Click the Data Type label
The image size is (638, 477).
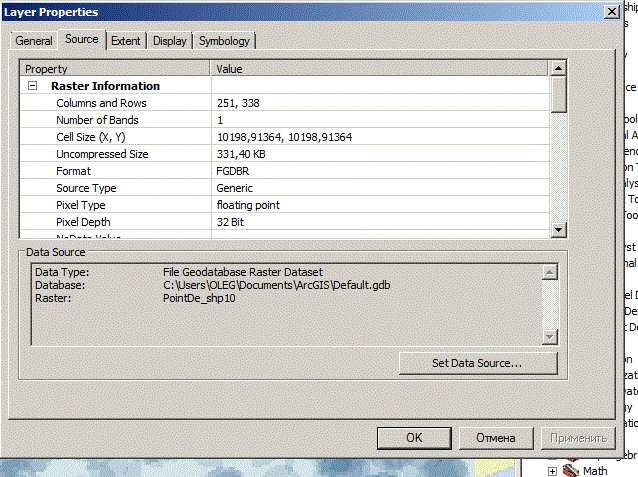[x=62, y=272]
